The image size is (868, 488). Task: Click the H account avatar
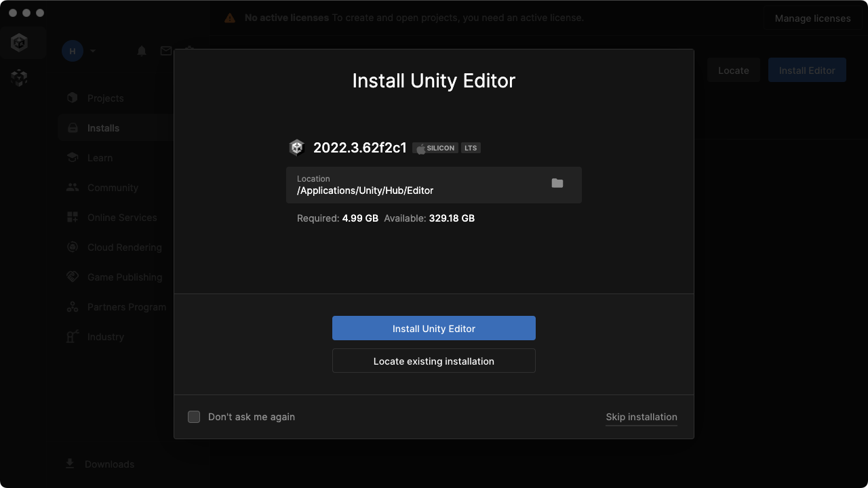point(73,51)
